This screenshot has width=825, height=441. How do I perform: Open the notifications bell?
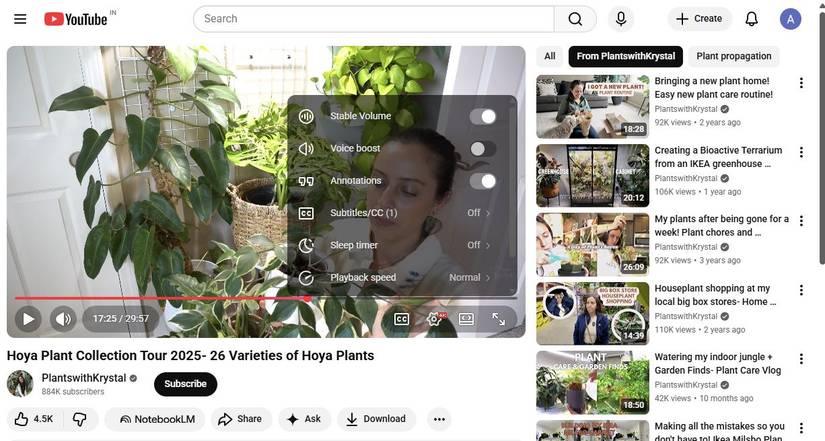pos(751,19)
